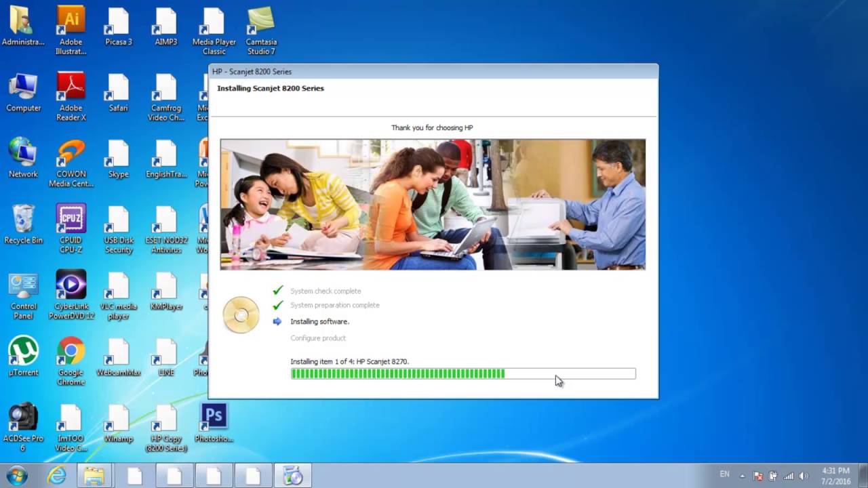Select the Safari desktop shortcut

pos(119,93)
